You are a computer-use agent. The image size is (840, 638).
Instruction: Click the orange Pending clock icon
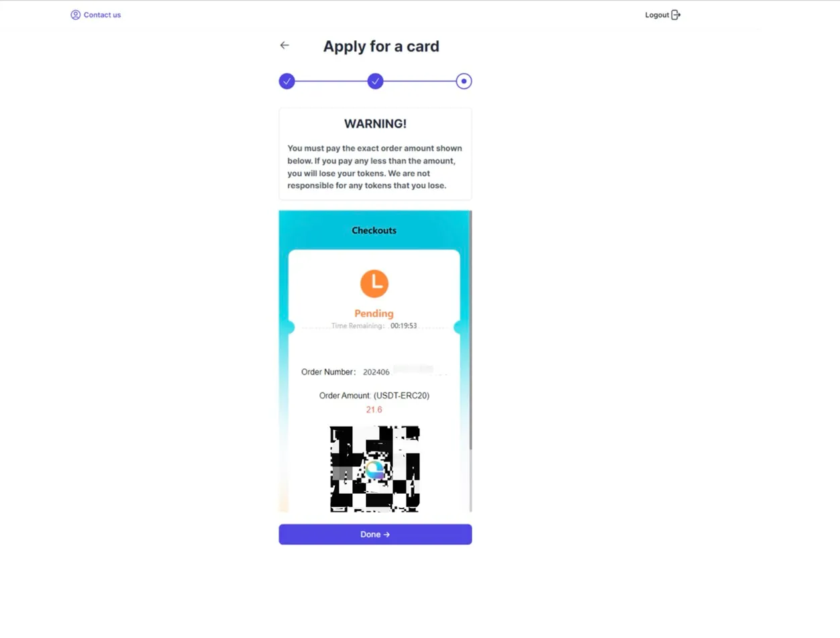374,283
